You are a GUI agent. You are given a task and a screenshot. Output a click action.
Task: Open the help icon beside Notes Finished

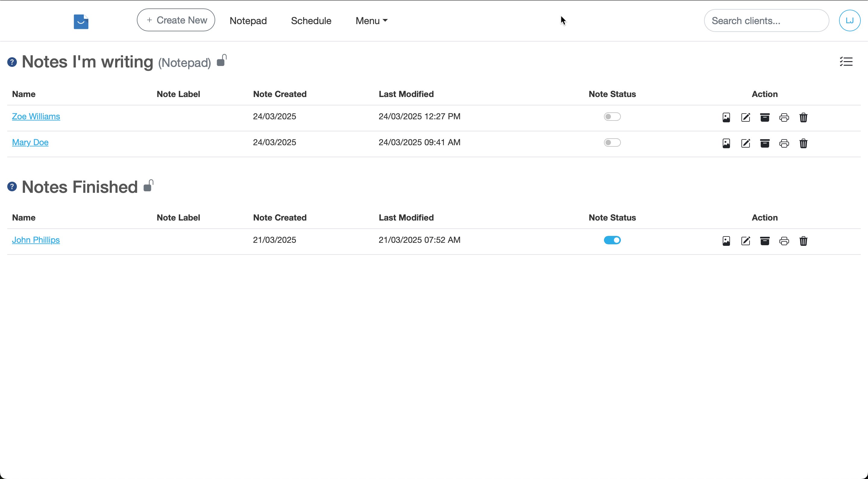click(12, 186)
